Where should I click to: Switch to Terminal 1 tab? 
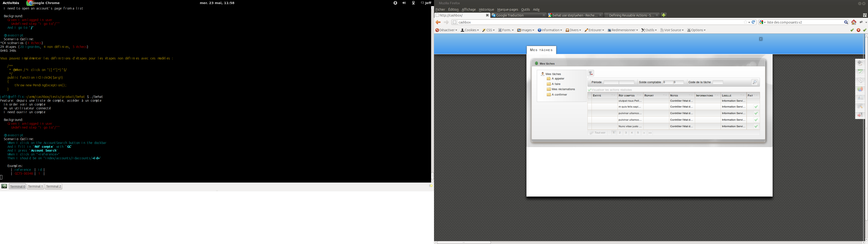pos(35,187)
